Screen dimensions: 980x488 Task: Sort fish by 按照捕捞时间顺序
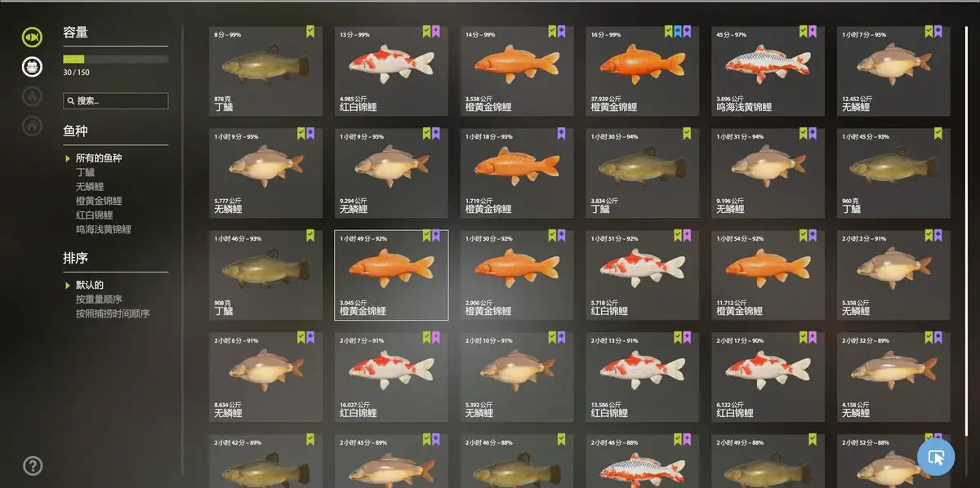coord(113,313)
